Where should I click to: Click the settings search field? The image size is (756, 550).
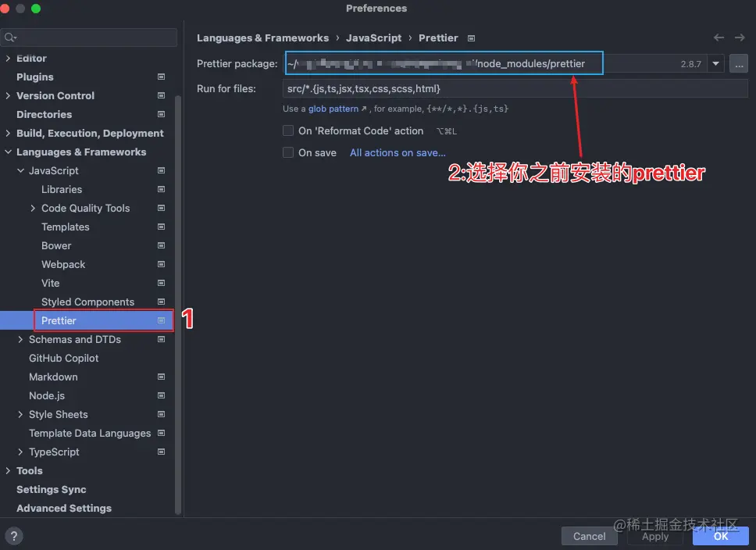[89, 37]
